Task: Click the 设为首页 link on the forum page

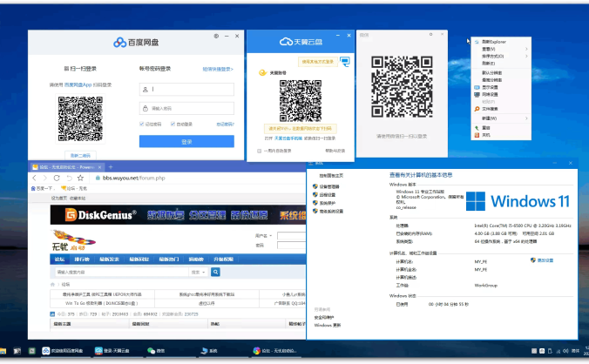Action: tap(59, 199)
